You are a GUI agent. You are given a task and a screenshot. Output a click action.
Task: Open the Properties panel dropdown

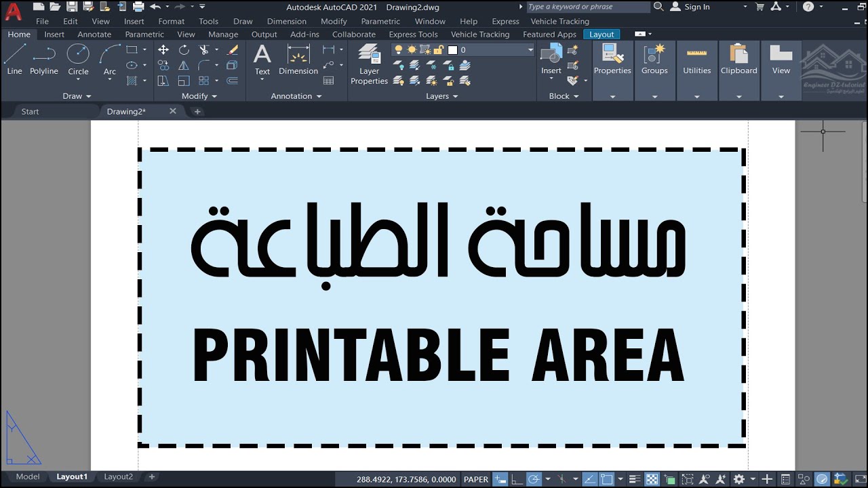(x=612, y=96)
